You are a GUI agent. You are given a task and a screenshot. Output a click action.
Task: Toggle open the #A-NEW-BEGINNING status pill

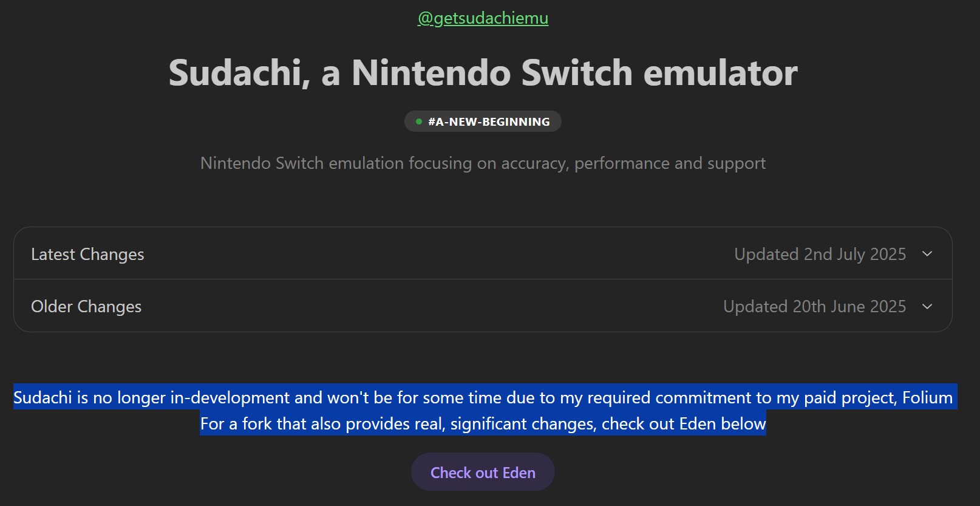point(483,121)
